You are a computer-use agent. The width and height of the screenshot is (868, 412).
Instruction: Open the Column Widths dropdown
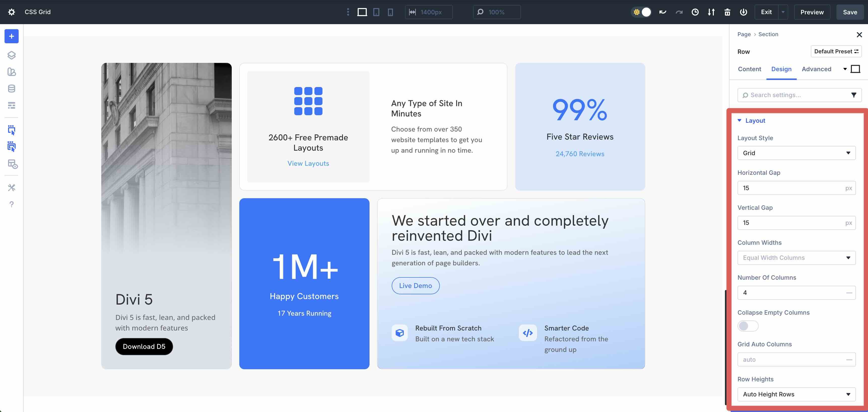pos(796,258)
